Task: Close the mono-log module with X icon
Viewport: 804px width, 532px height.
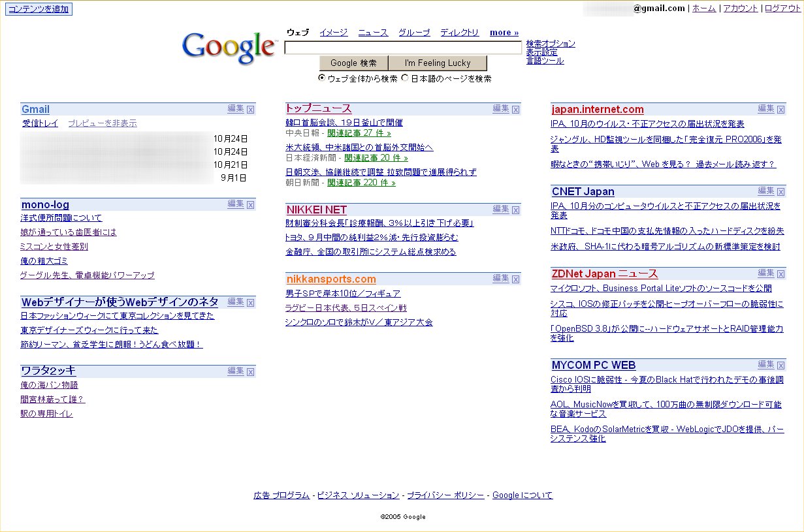Action: [250, 205]
